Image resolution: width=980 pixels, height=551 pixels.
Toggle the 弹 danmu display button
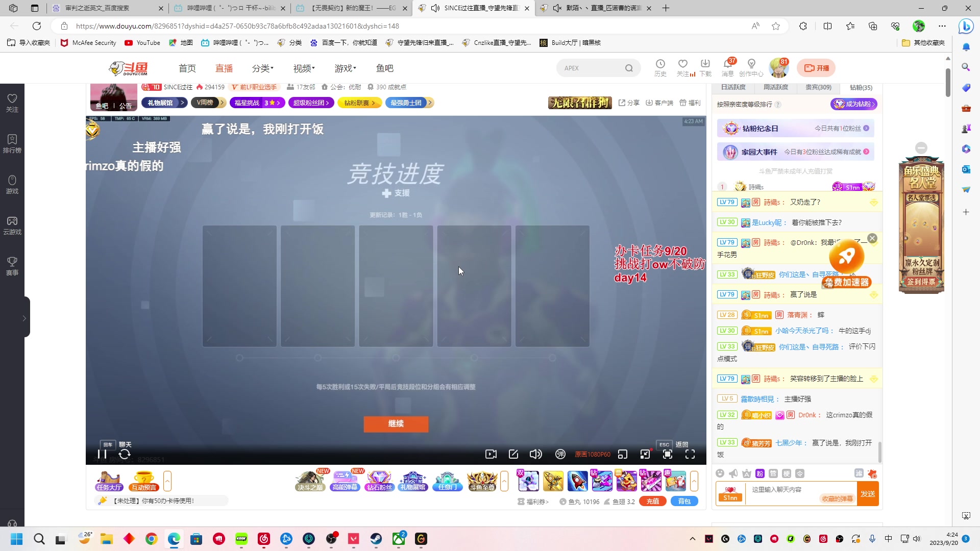[x=560, y=454]
